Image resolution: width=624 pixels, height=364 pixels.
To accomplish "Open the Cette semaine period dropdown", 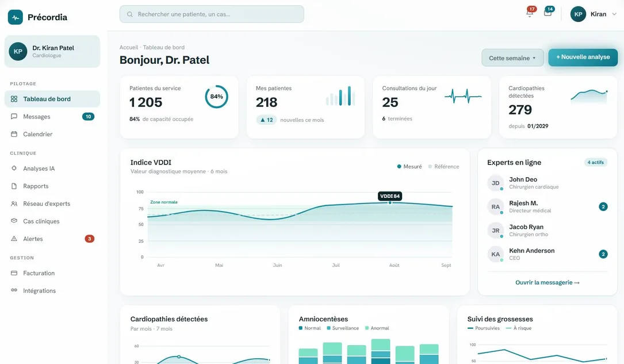I will pyautogui.click(x=512, y=58).
